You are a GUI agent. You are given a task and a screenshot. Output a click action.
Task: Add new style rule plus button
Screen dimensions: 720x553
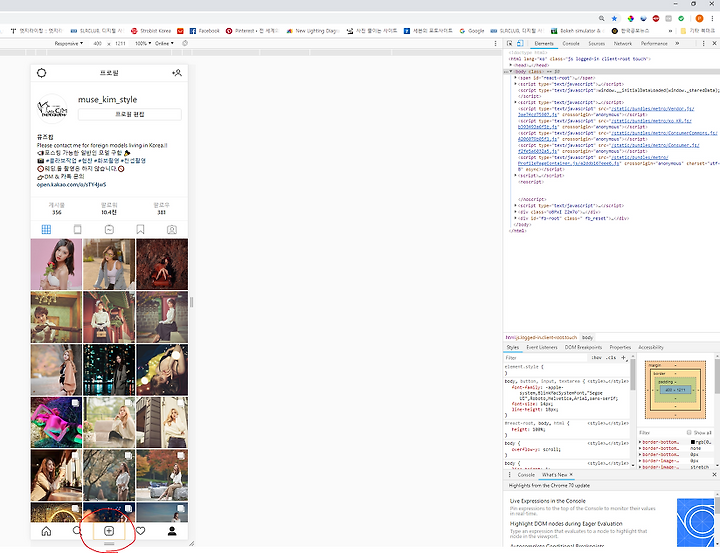(623, 357)
